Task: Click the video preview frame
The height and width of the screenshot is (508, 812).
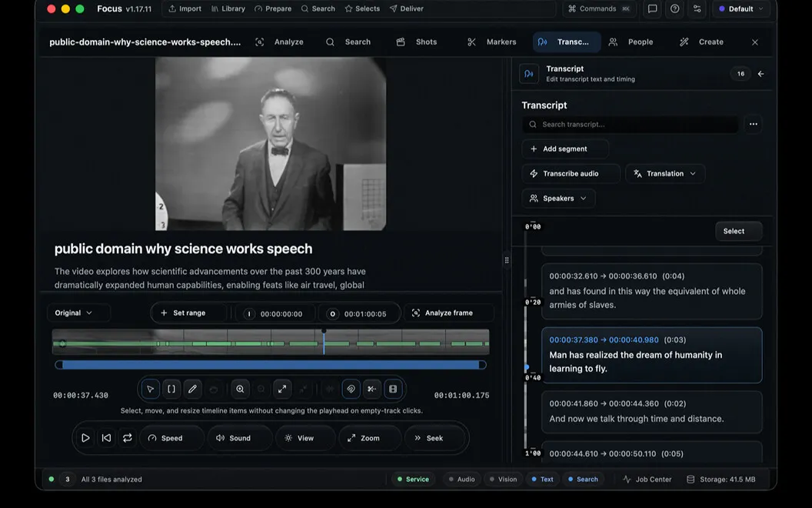Action: (271, 144)
